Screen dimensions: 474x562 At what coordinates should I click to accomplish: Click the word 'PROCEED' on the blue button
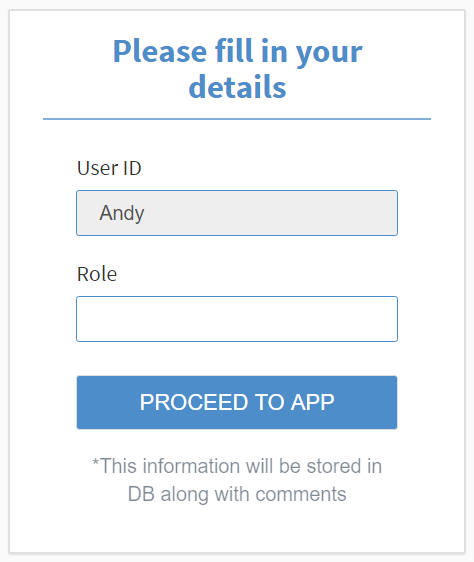(x=194, y=402)
